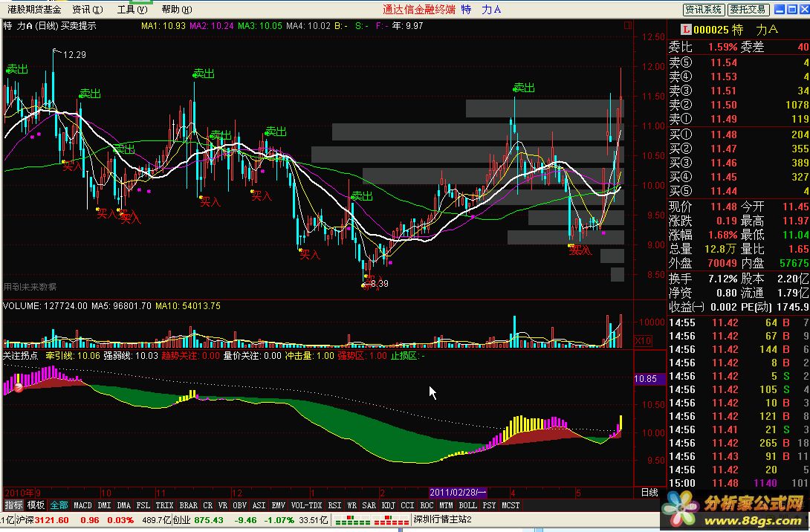The image size is (810, 532).
Task: Click the 创业 index value 875.43
Action: (209, 520)
